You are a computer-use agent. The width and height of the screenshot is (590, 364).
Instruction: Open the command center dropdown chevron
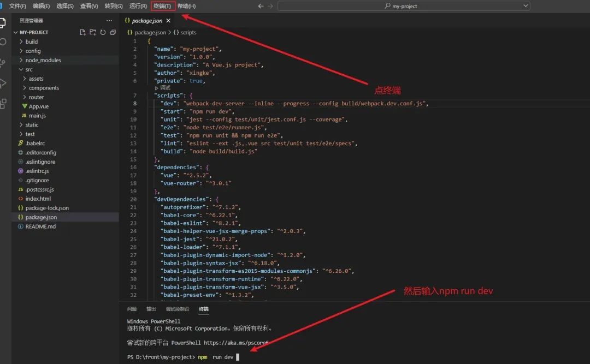526,5
